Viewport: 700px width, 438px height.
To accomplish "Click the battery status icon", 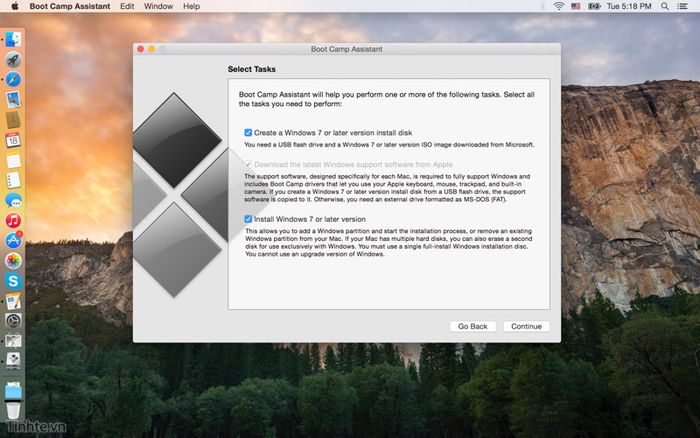I will click(x=594, y=6).
